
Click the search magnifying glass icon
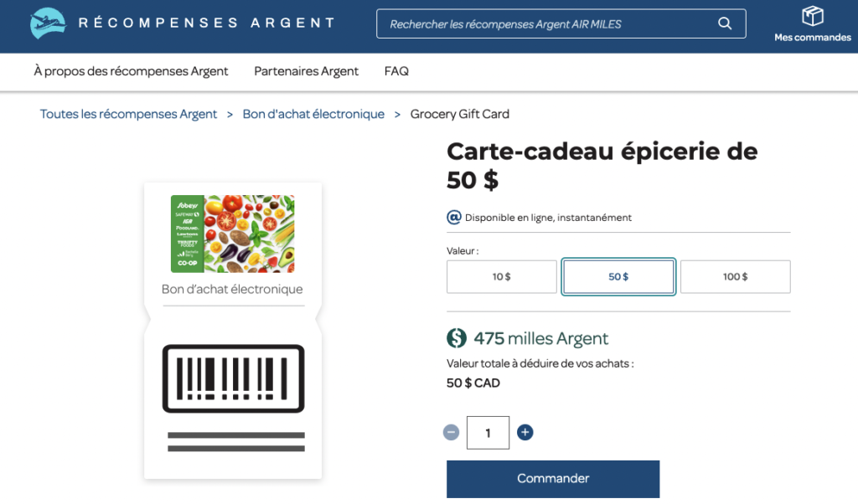tap(724, 23)
